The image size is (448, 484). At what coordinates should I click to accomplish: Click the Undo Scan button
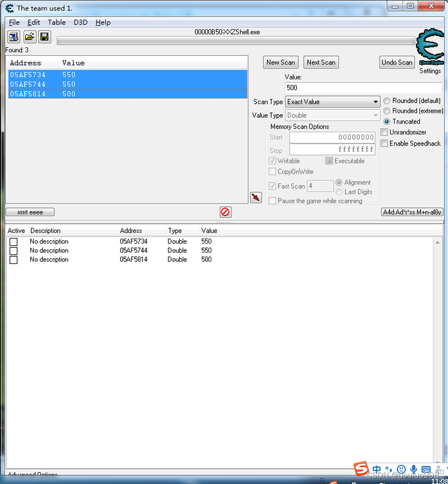(x=397, y=62)
